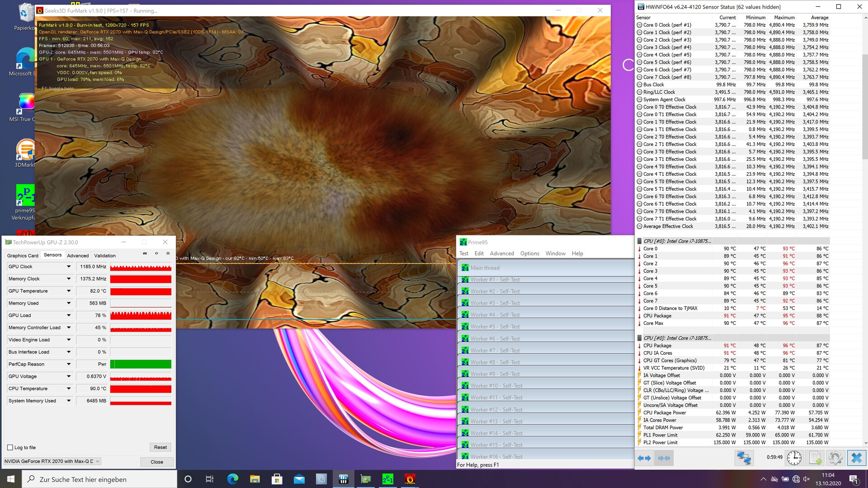Screen dimensions: 868x488
Task: Enable the Log to file checkbox
Action: pyautogui.click(x=10, y=447)
